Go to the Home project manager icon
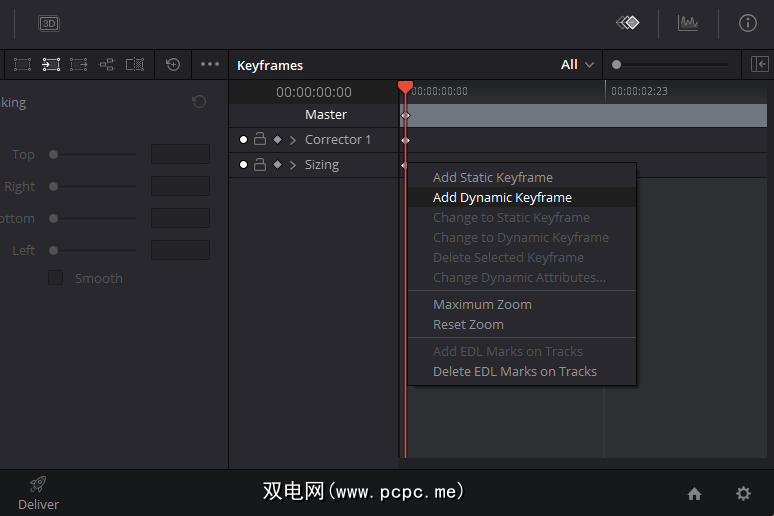 (694, 493)
